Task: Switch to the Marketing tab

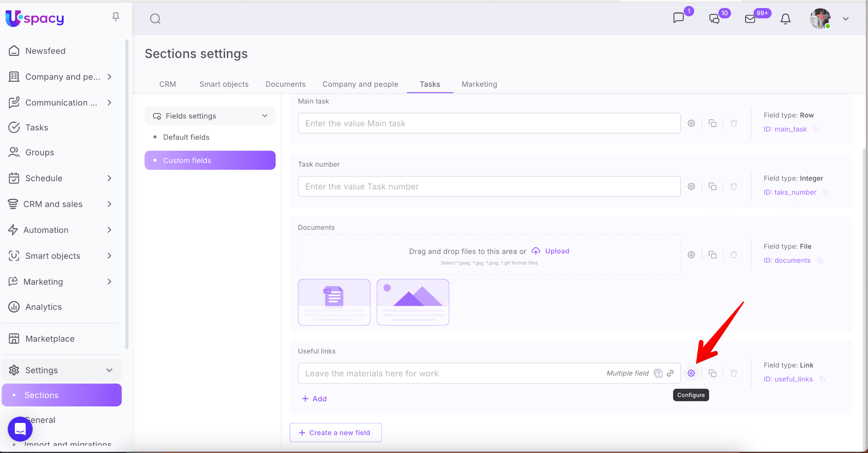Action: [x=479, y=84]
